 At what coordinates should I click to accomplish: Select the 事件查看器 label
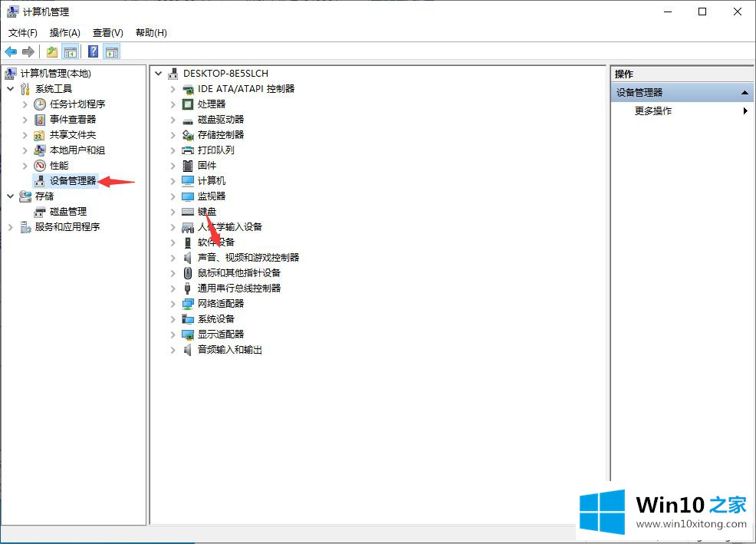(73, 120)
